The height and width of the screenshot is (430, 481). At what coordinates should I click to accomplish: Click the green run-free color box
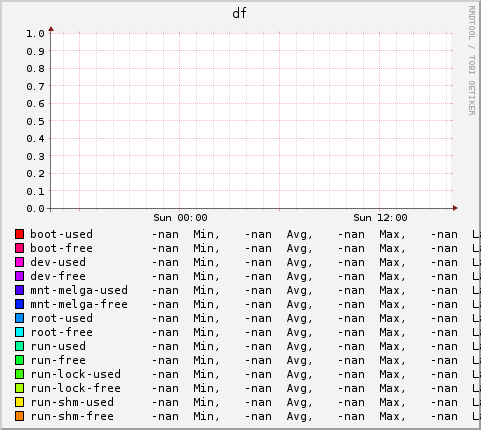coord(19,360)
